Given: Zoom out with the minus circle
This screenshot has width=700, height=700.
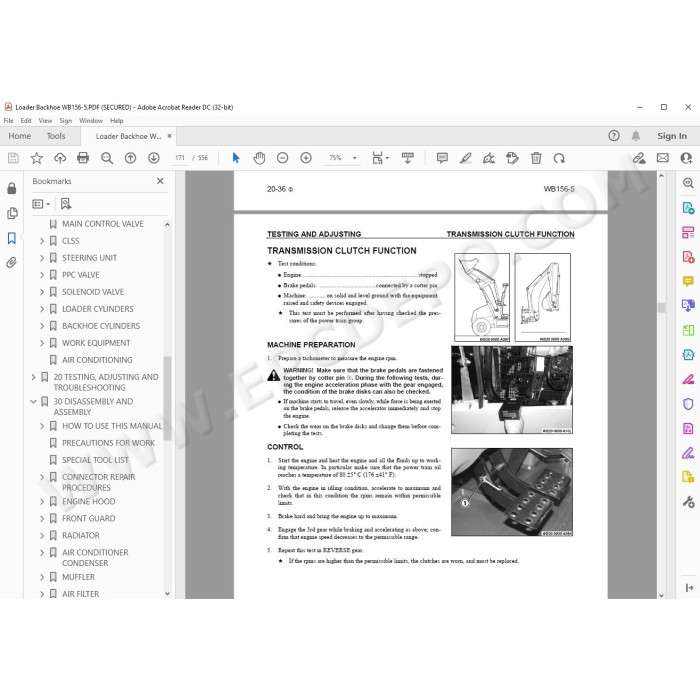Looking at the screenshot, I should (283, 158).
